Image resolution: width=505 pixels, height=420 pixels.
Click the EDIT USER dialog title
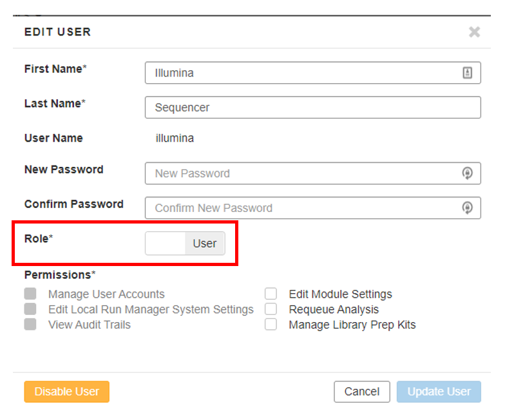click(x=57, y=32)
